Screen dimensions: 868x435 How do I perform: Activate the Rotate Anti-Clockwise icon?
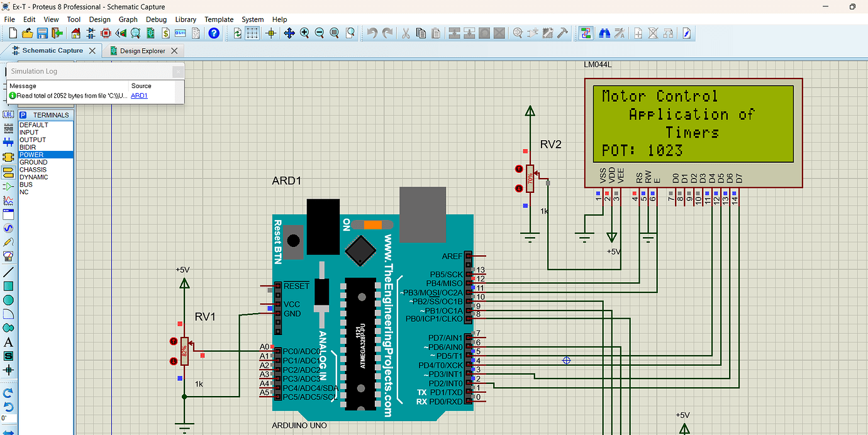coord(9,407)
